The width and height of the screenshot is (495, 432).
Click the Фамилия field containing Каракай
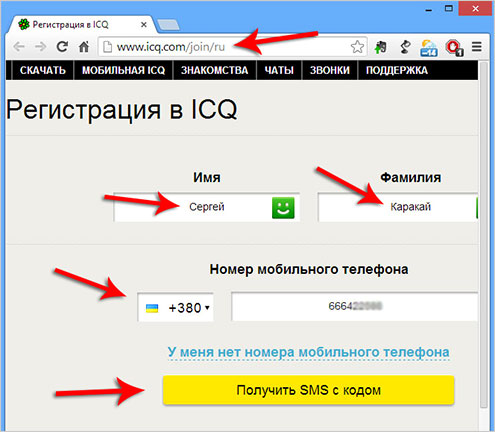398,207
